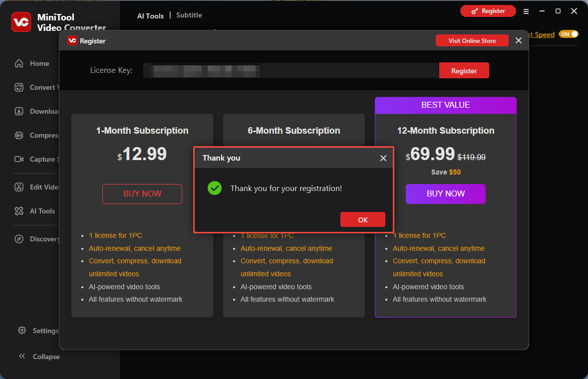Close the Register window

519,40
